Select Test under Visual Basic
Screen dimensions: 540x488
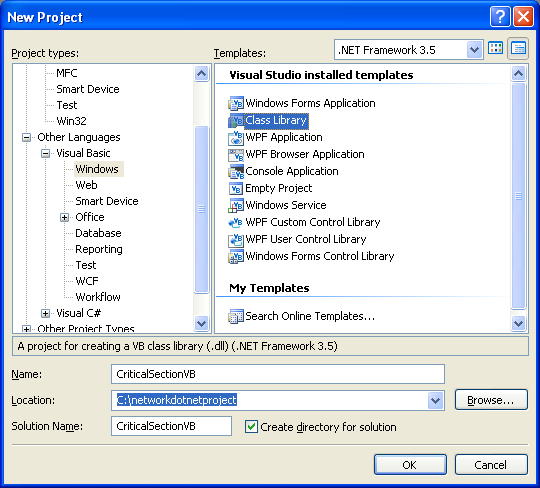click(x=86, y=265)
